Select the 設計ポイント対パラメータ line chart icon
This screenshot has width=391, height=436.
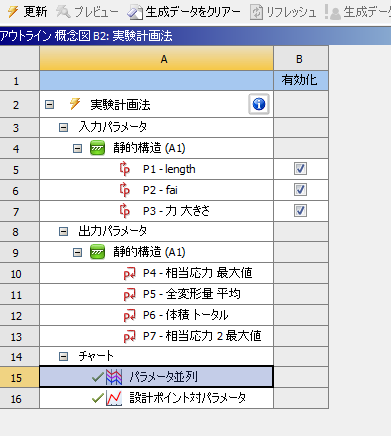coord(114,398)
